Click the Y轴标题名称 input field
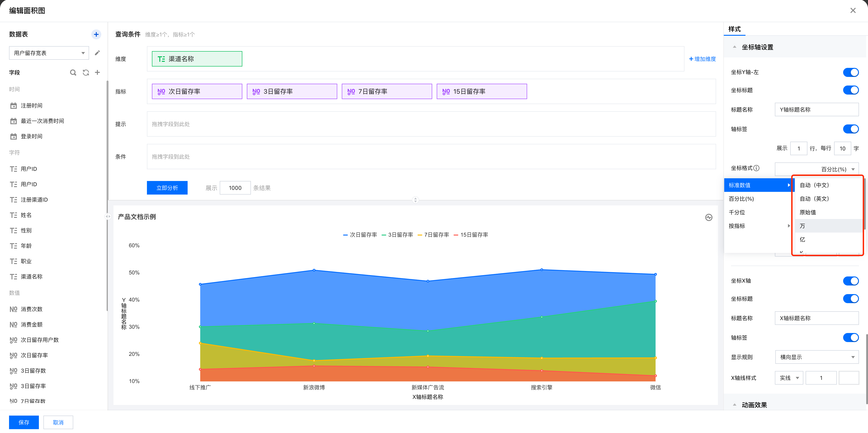 click(816, 109)
